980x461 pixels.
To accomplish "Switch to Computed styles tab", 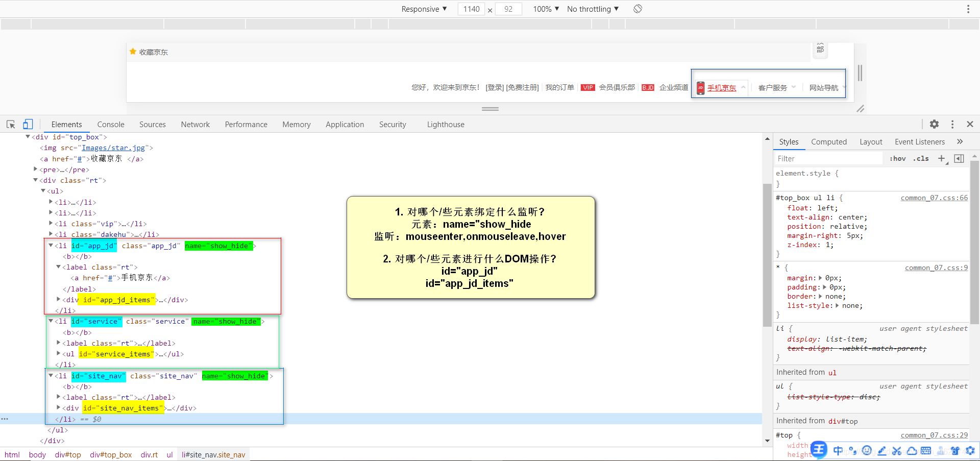I will point(829,142).
